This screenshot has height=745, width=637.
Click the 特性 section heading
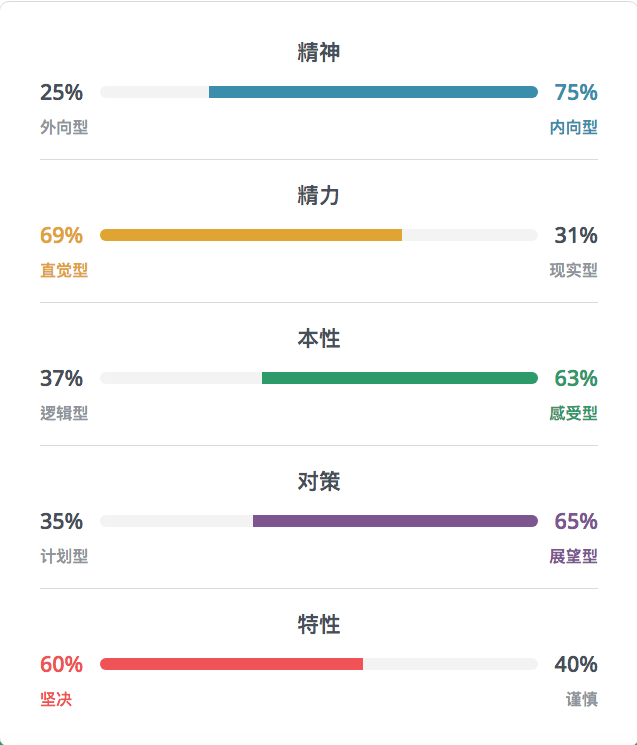point(319,624)
